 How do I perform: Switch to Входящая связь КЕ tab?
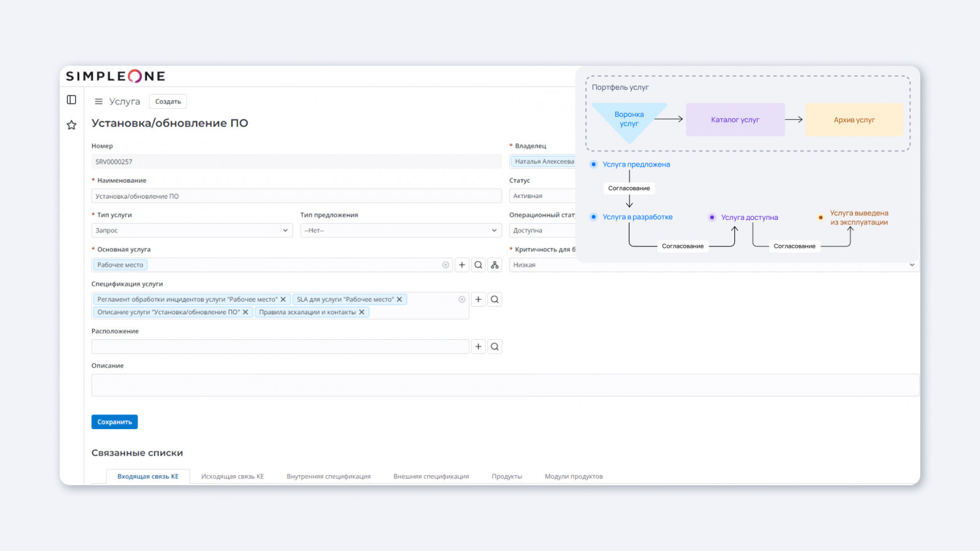148,477
